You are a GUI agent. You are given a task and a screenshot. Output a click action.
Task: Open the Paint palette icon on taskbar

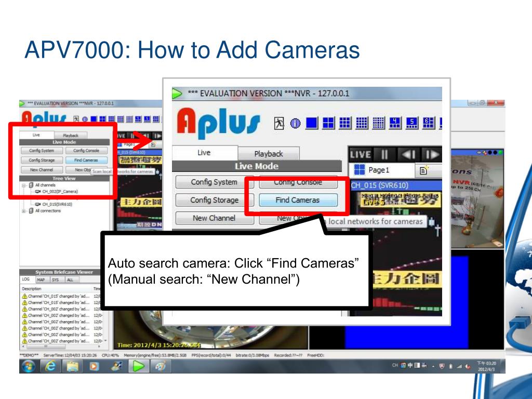click(x=160, y=366)
